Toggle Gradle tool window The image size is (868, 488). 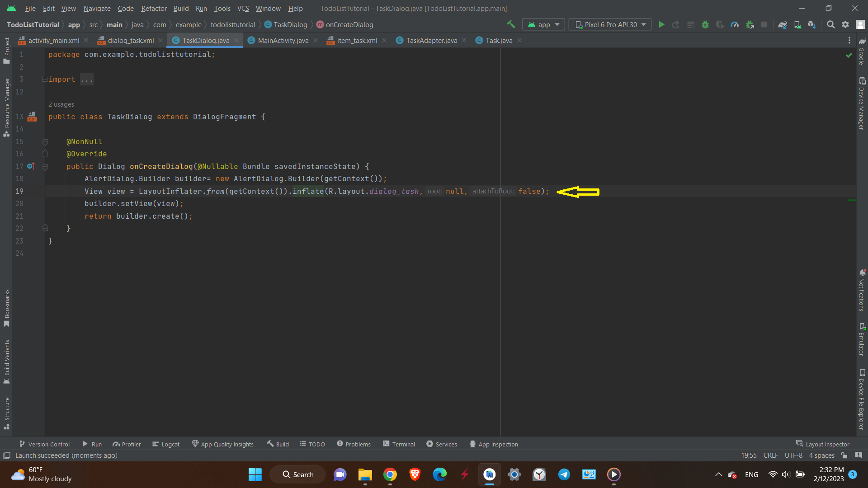862,51
